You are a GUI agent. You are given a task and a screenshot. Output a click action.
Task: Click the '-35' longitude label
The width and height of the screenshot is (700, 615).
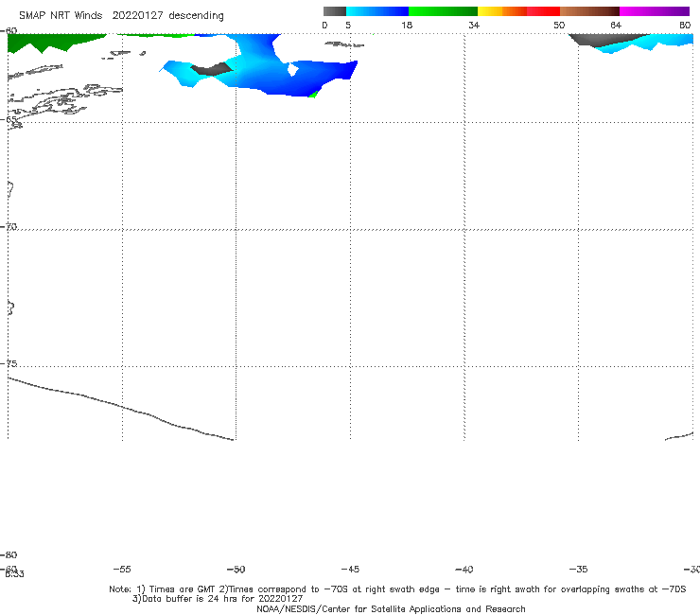(x=578, y=569)
